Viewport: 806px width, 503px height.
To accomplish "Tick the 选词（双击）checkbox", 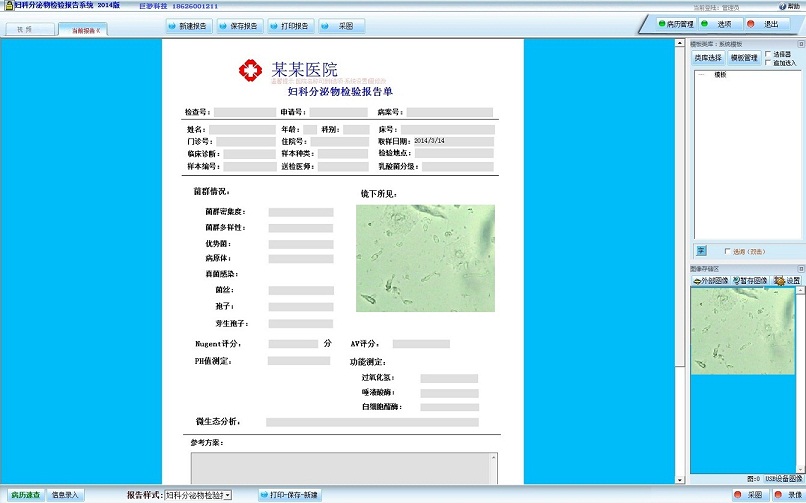I will (x=727, y=251).
